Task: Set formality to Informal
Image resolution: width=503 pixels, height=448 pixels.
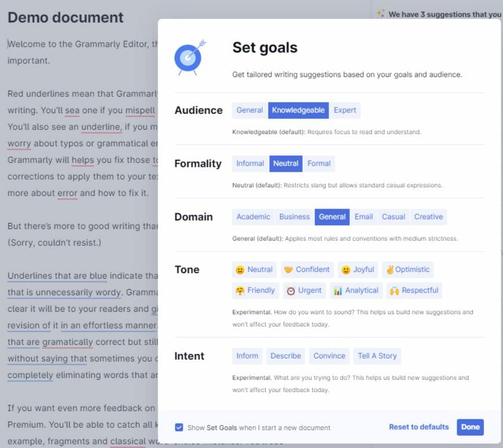Action: pyautogui.click(x=250, y=164)
